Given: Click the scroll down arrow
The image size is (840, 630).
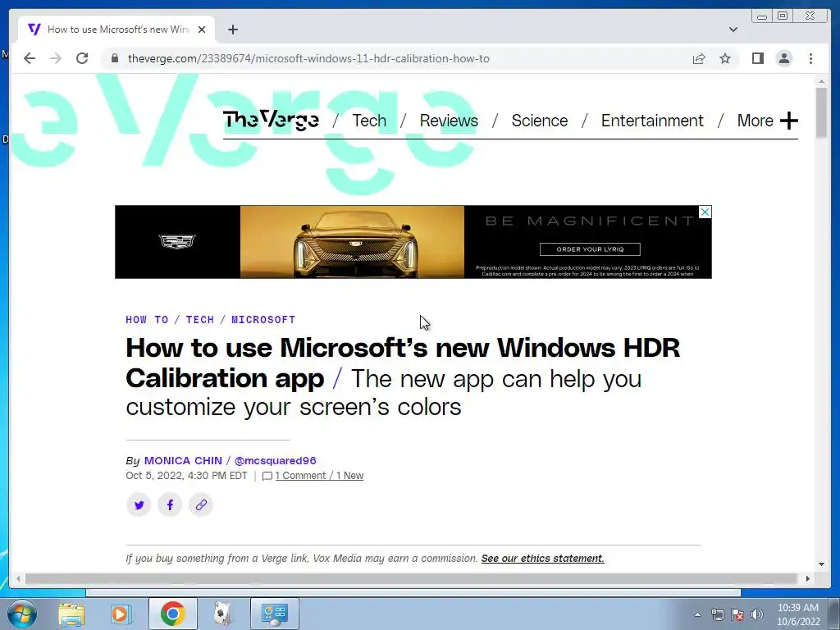Looking at the screenshot, I should (x=821, y=564).
